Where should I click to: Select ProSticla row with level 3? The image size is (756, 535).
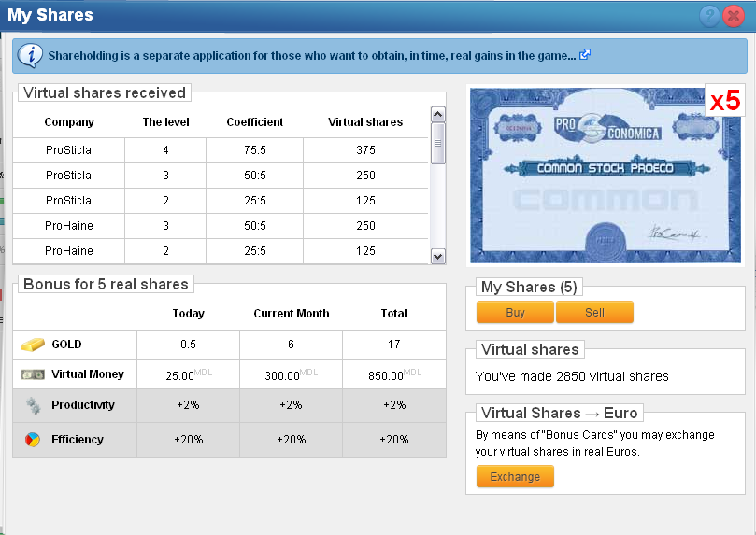click(221, 176)
